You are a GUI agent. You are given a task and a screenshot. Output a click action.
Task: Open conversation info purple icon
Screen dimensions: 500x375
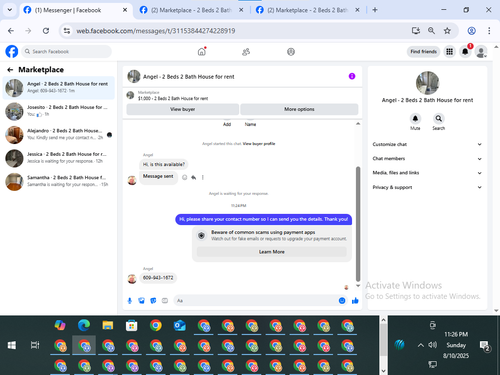(x=352, y=76)
